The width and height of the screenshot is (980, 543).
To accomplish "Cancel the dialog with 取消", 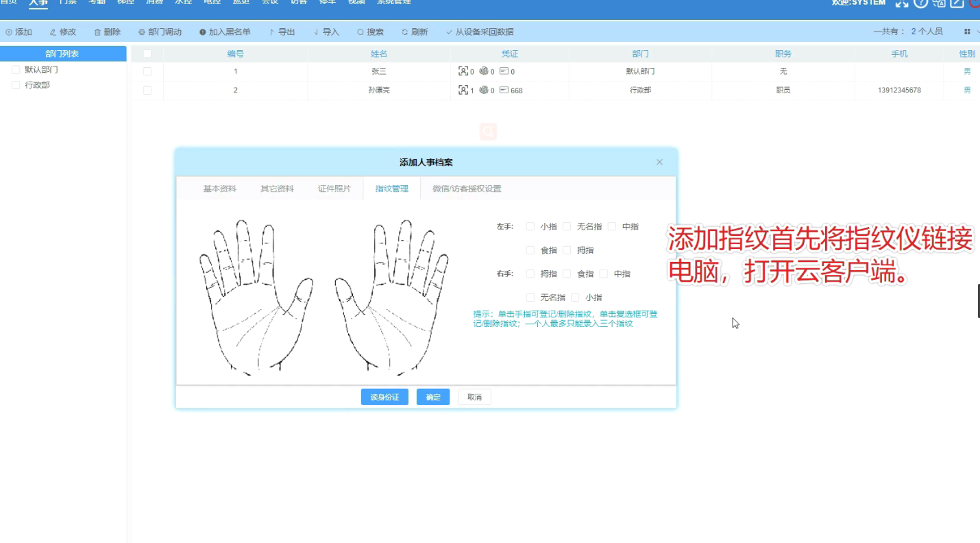I will point(474,397).
